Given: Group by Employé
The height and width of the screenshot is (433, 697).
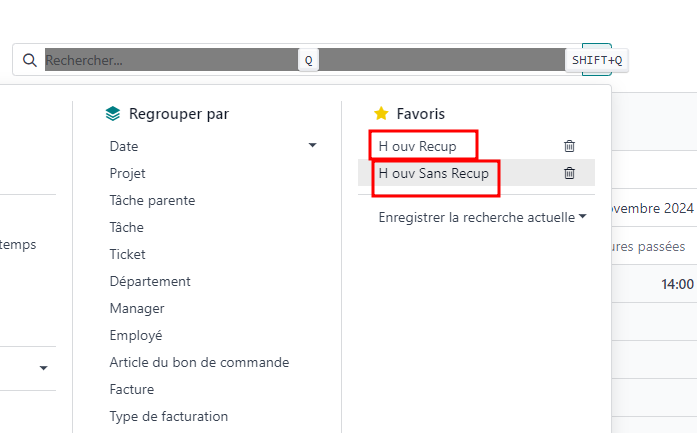Looking at the screenshot, I should [x=136, y=336].
